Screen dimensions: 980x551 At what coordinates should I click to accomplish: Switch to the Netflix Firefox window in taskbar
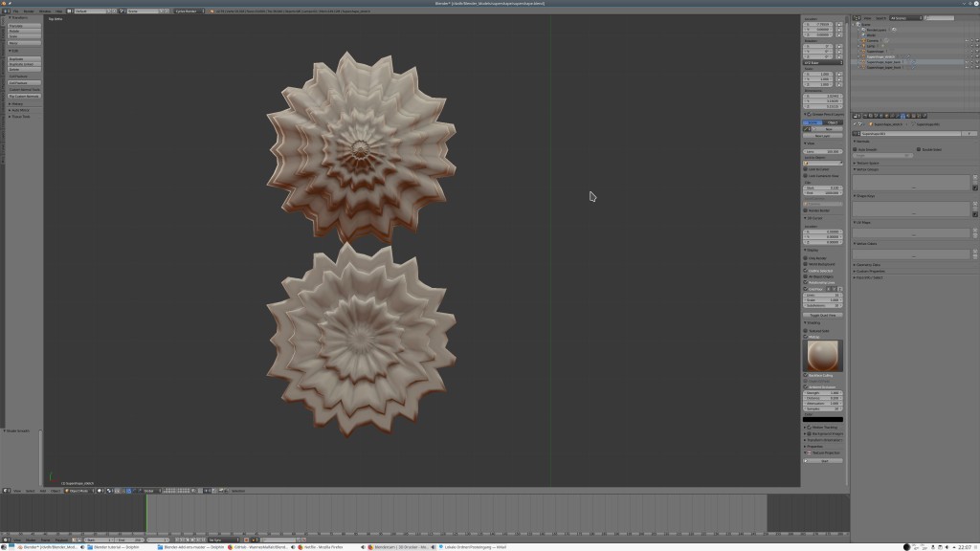316,547
